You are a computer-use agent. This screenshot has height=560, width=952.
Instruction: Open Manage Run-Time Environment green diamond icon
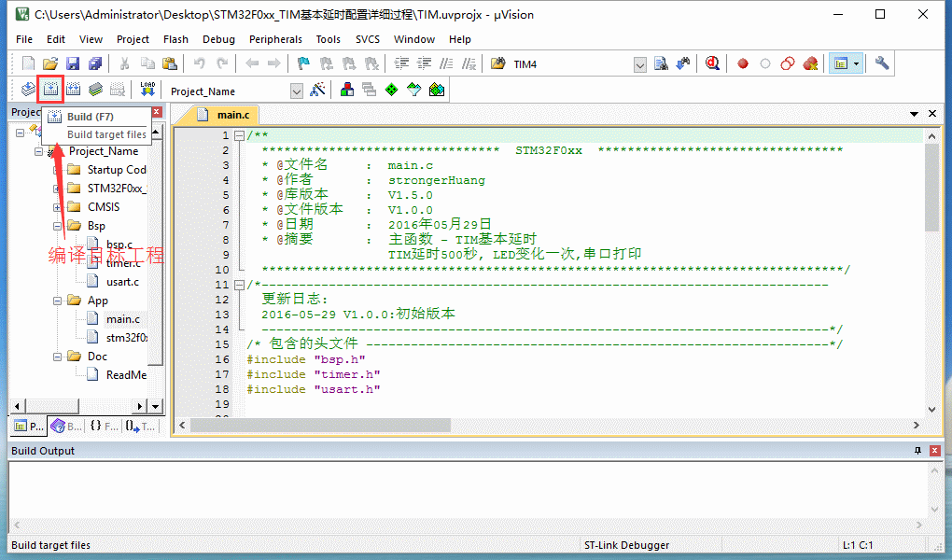pos(391,91)
